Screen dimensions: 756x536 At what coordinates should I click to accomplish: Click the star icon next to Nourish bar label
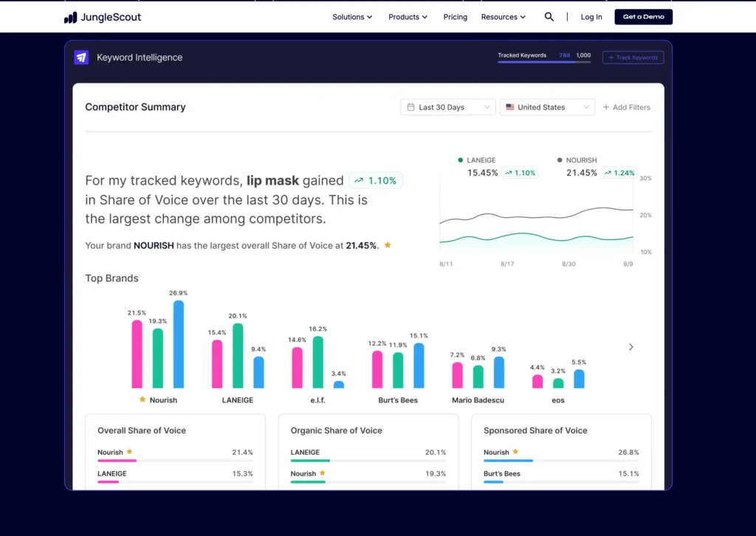point(142,400)
